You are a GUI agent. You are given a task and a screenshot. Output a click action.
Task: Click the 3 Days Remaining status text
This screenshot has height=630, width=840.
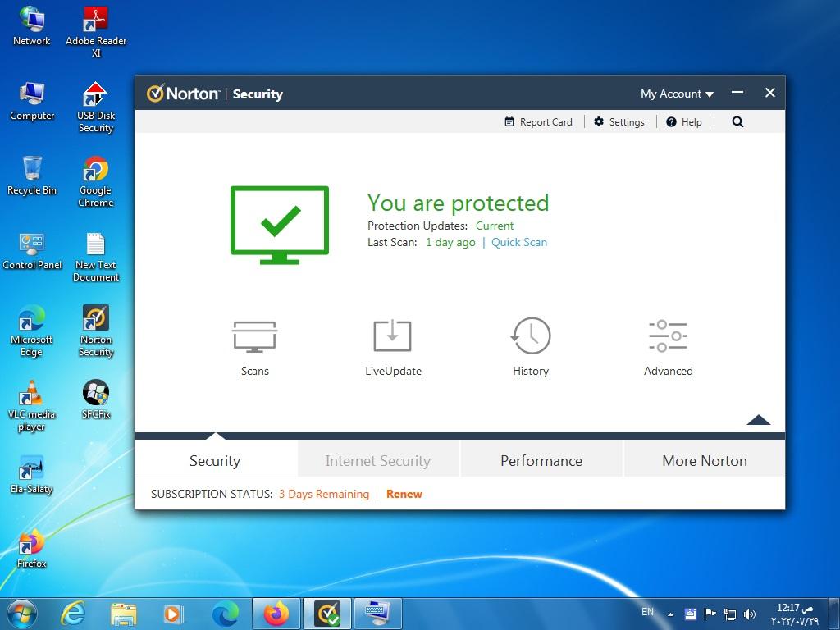pos(323,494)
